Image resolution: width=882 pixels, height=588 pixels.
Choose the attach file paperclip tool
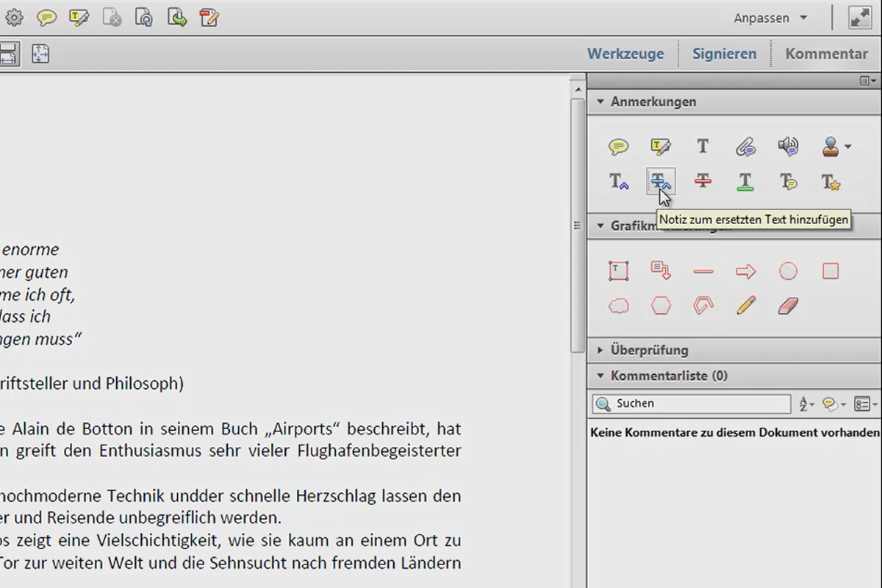tap(745, 147)
